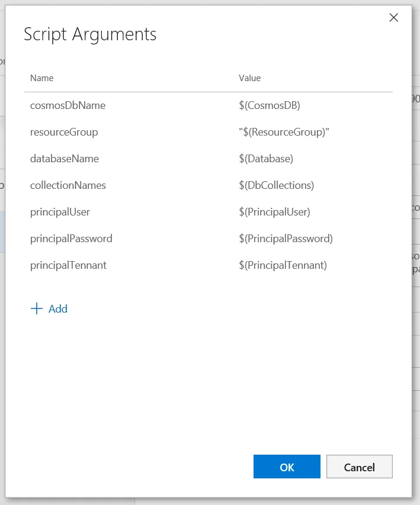
Task: Edit the $(PrincipalPassword) value field
Action: coord(286,239)
